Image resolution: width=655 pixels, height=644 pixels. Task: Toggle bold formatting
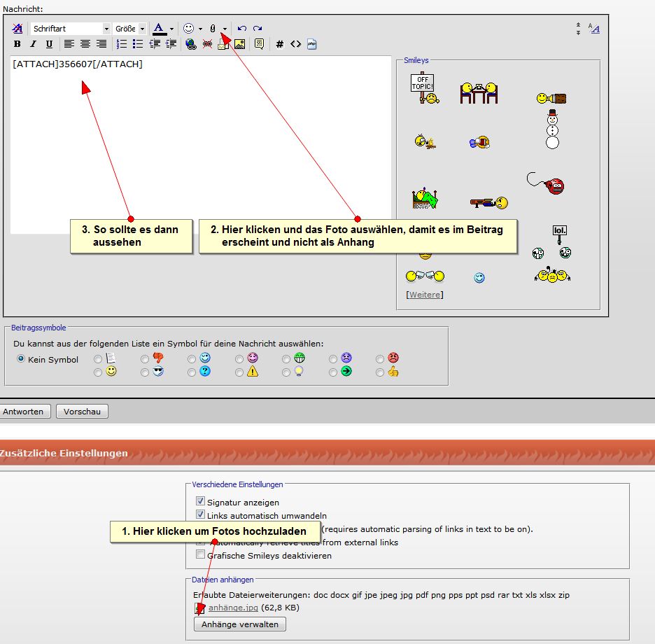coord(17,44)
